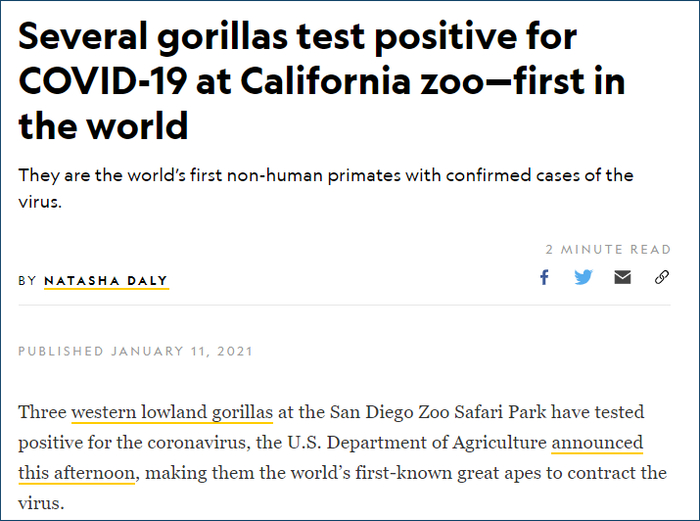
Task: Click the "2 MINUTE READ" label
Action: [x=608, y=249]
